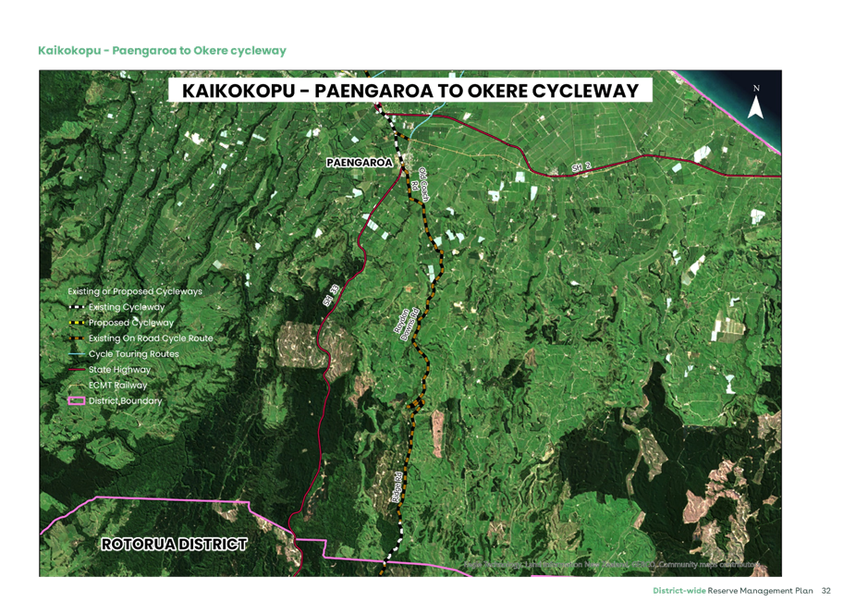The width and height of the screenshot is (868, 614).
Task: Select the Existing Cycleway legend symbol
Action: click(77, 307)
